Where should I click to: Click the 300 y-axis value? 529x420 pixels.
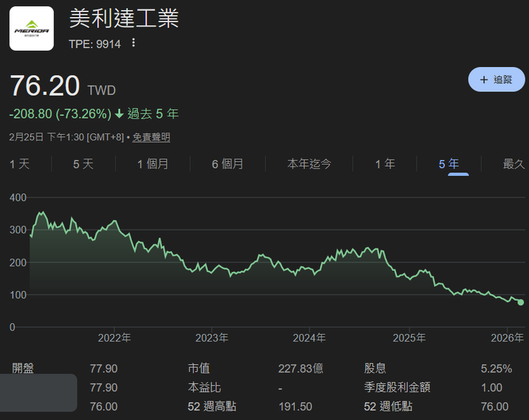coord(18,230)
